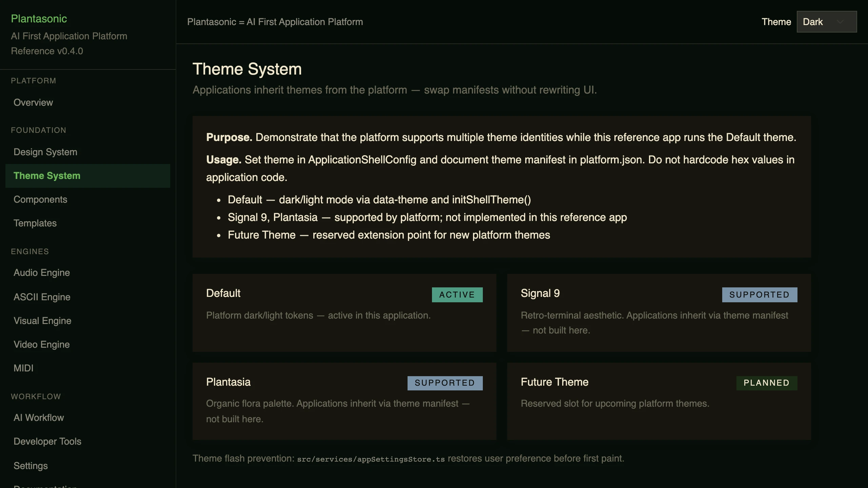The image size is (868, 488).
Task: Go to Settings in sidebar
Action: pos(88,466)
